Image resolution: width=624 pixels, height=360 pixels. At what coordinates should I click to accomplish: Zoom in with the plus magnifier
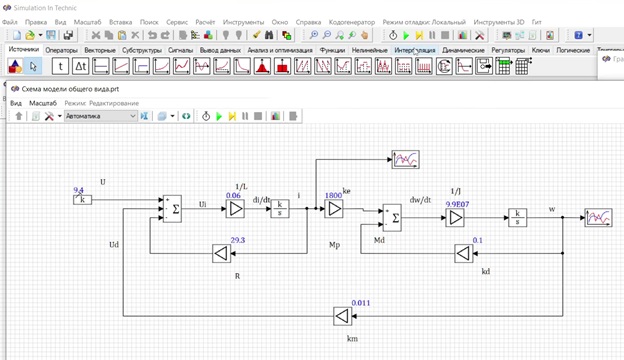[314, 35]
